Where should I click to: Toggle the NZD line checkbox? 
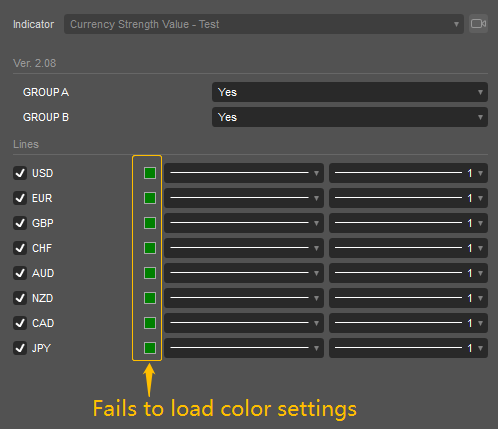point(20,298)
